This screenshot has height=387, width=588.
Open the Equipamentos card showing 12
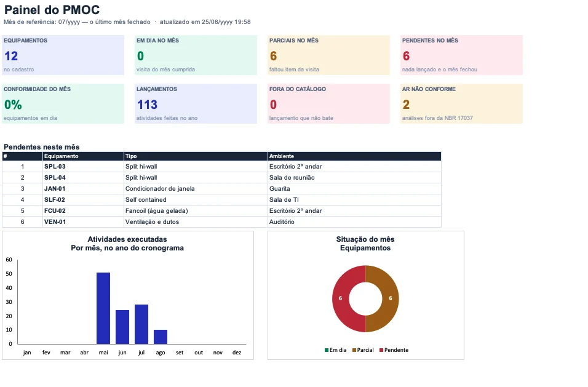(x=63, y=55)
